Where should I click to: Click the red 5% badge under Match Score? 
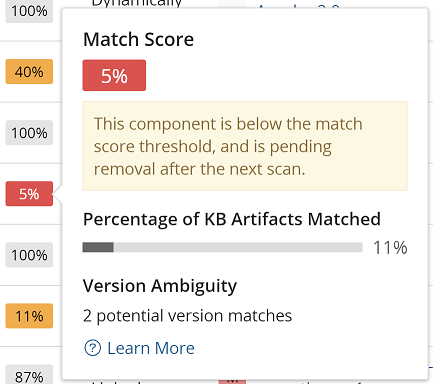coord(114,75)
